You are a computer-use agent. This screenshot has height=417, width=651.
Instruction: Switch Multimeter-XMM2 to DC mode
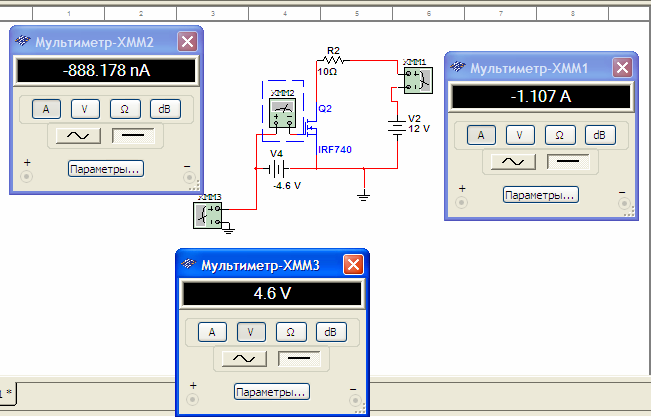[133, 136]
